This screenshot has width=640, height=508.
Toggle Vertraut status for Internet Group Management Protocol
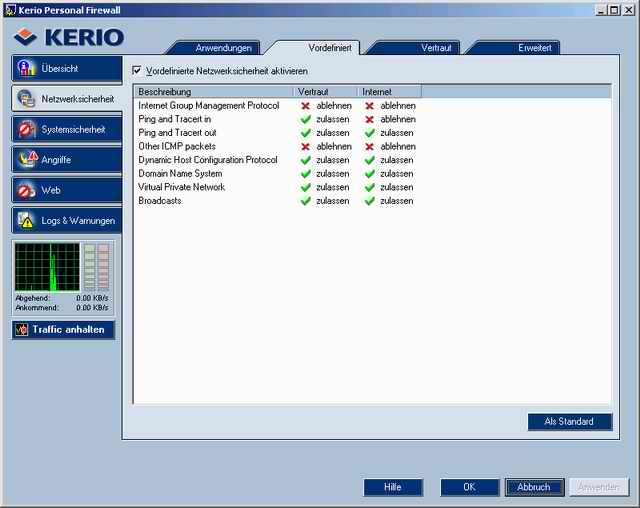point(305,106)
